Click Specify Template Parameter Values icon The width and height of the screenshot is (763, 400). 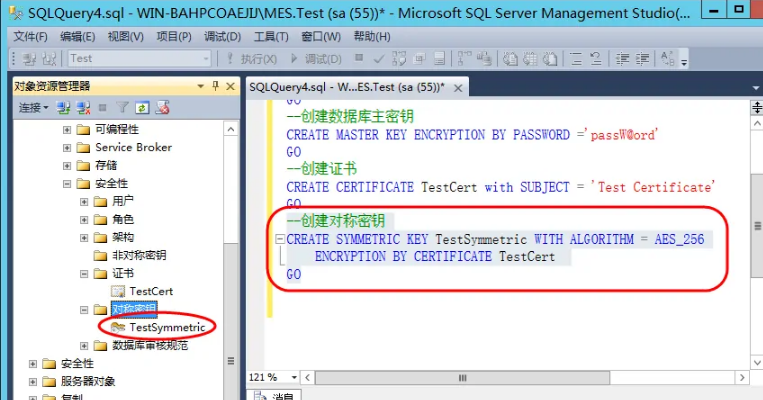pos(668,59)
